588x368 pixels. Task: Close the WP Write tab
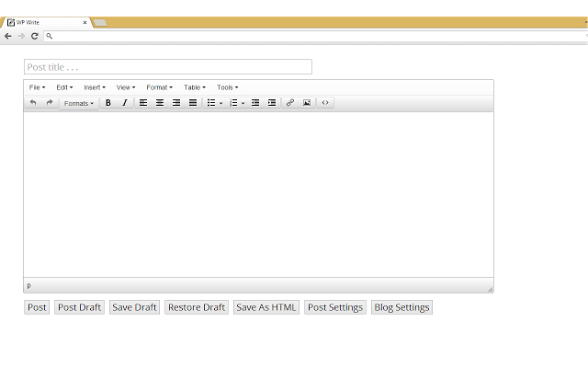tap(85, 22)
